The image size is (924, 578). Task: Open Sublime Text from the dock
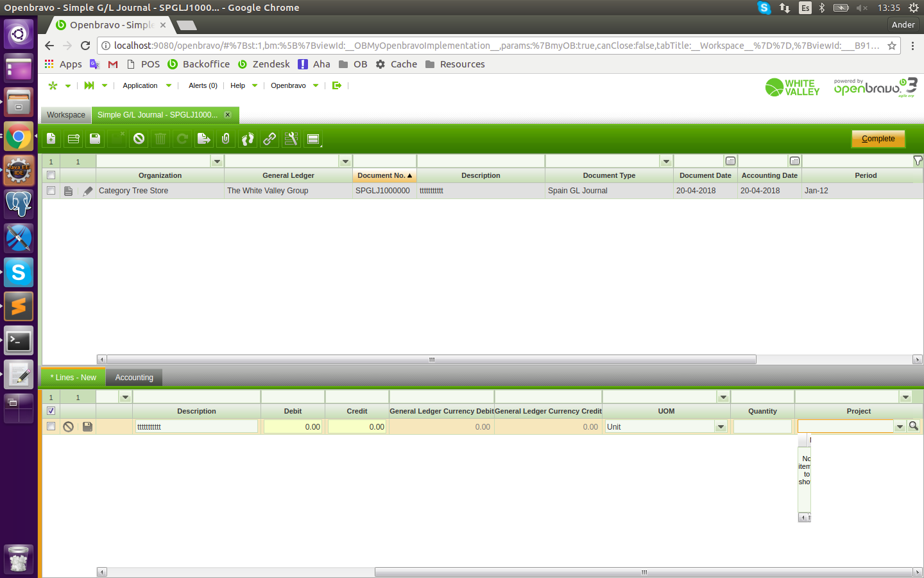click(x=19, y=307)
